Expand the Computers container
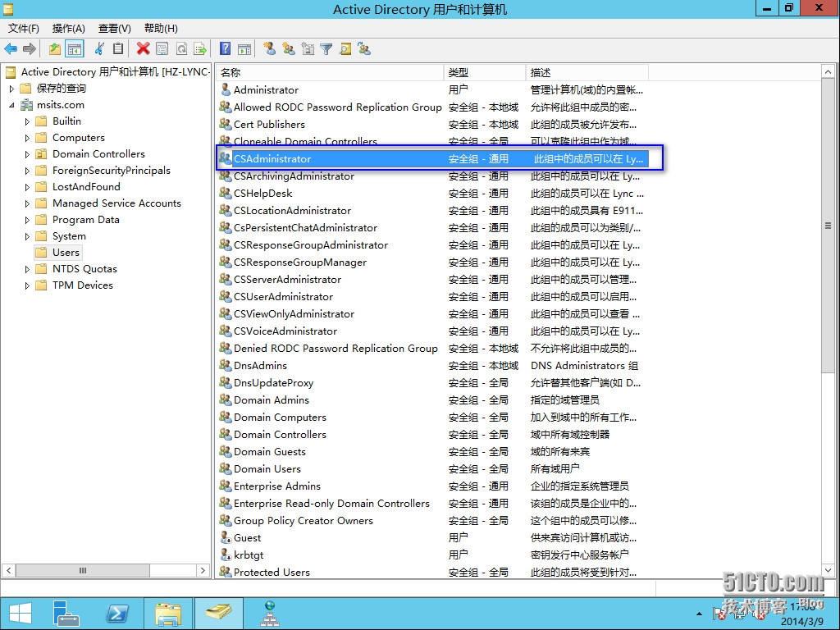This screenshot has width=840, height=630. [x=27, y=138]
